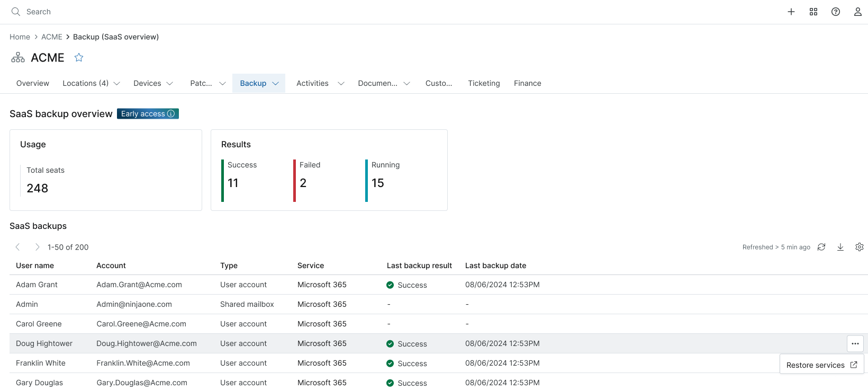Open the apps grid icon
Image resolution: width=868 pixels, height=390 pixels.
[x=813, y=12]
